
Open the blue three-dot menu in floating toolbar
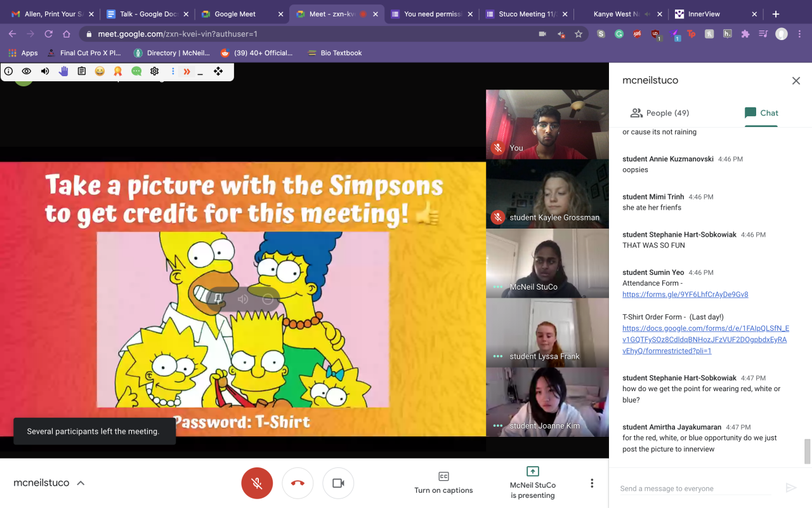[173, 72]
